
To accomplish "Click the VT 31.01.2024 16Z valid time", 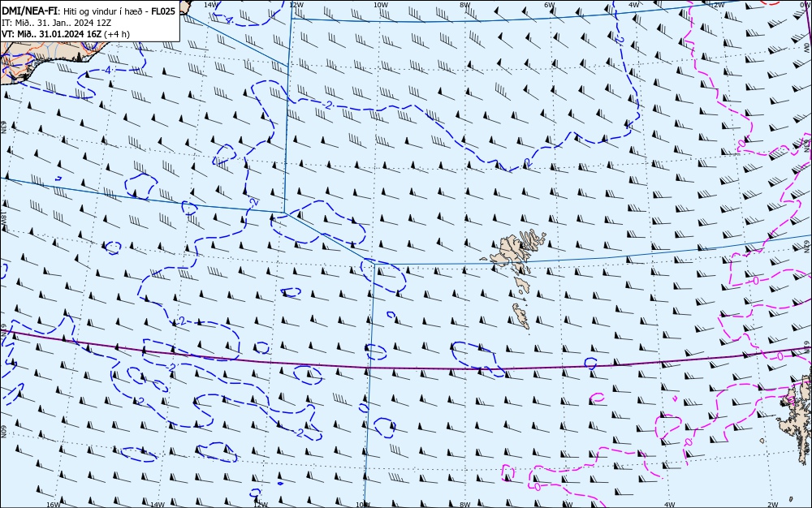I will coord(51,34).
